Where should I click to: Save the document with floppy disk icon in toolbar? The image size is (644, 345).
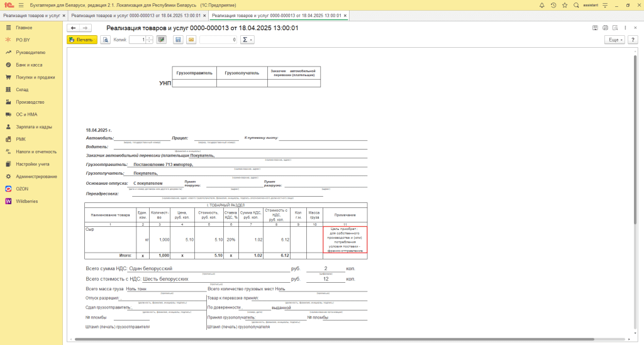178,40
